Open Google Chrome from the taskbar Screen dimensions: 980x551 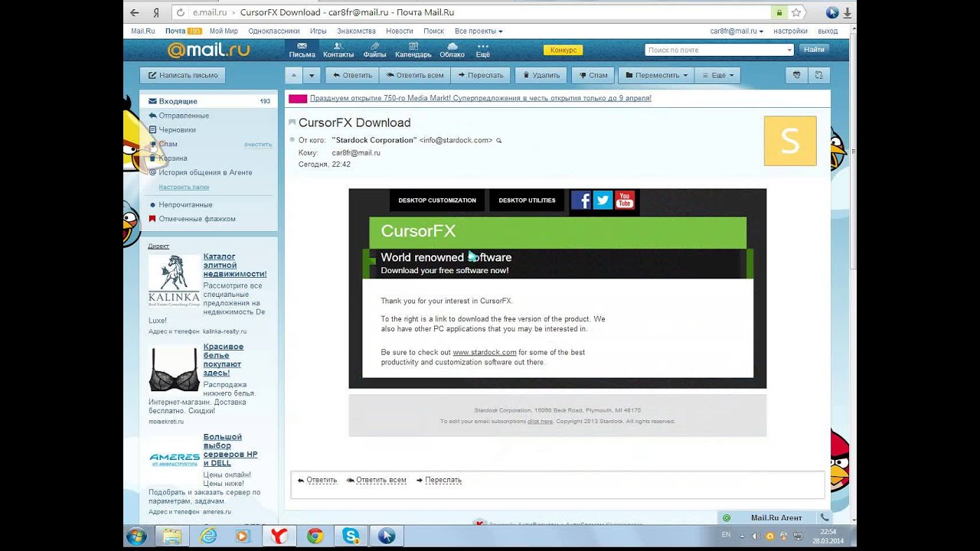[315, 536]
